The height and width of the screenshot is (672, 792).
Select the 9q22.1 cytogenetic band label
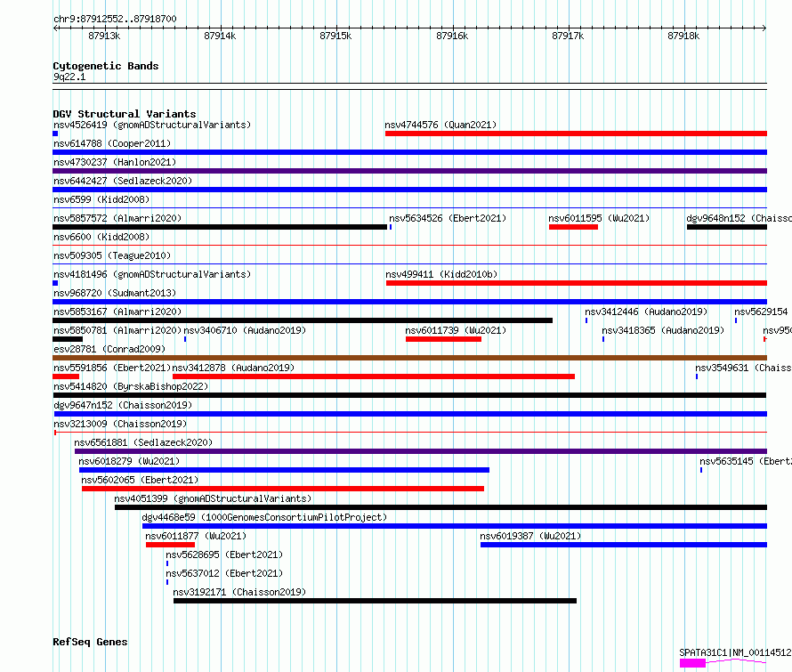tap(69, 77)
